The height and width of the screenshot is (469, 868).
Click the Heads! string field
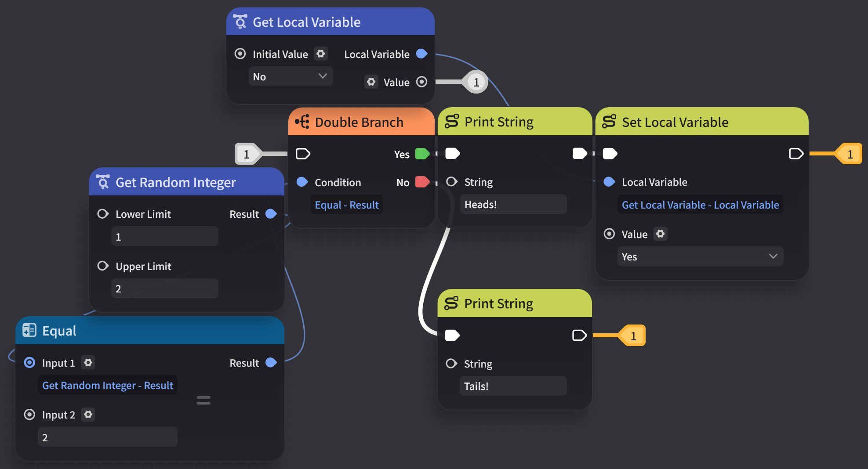coord(513,204)
